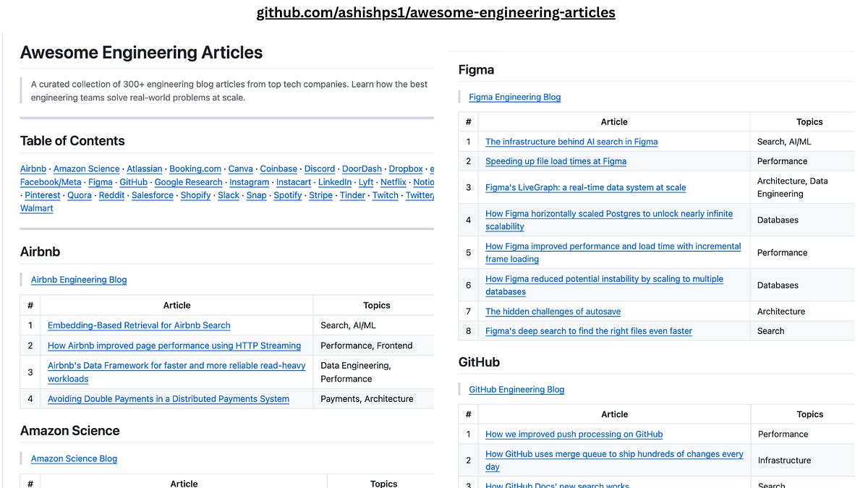Open Stripe link in Table of Contents
Screen dimensions: 868x488
click(x=321, y=195)
